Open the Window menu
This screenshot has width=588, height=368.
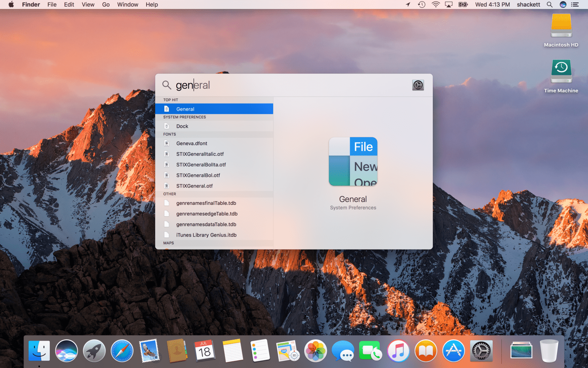[x=127, y=5]
